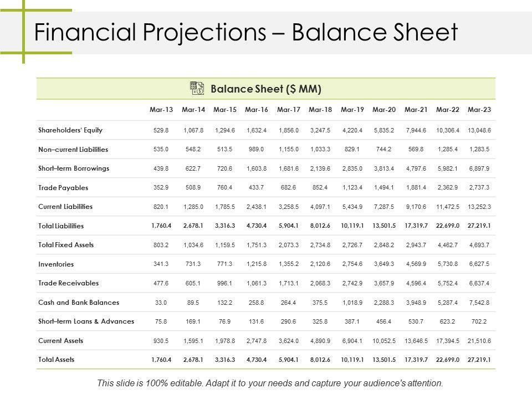
Task: Select the Short-term Loans & Advances label
Action: tap(86, 321)
